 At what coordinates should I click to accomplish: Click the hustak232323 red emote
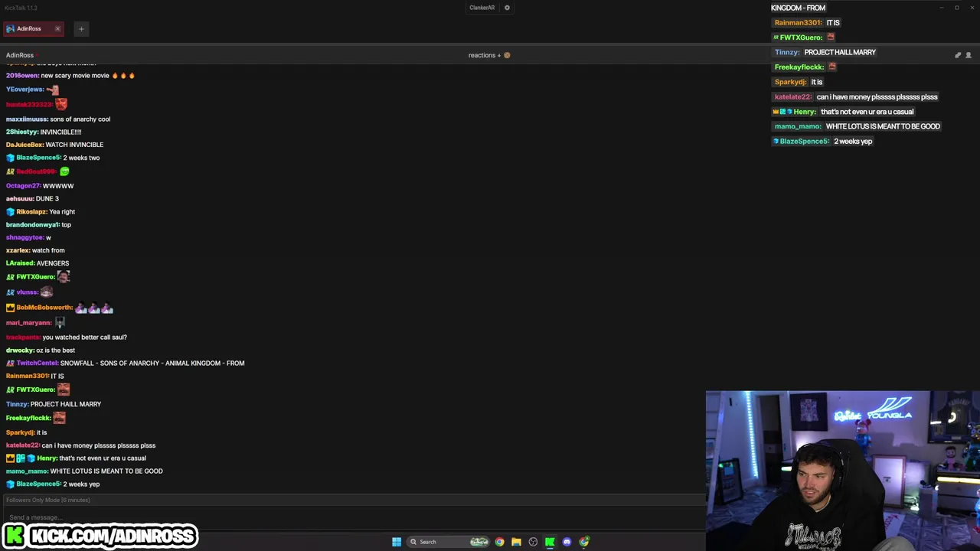pos(61,104)
